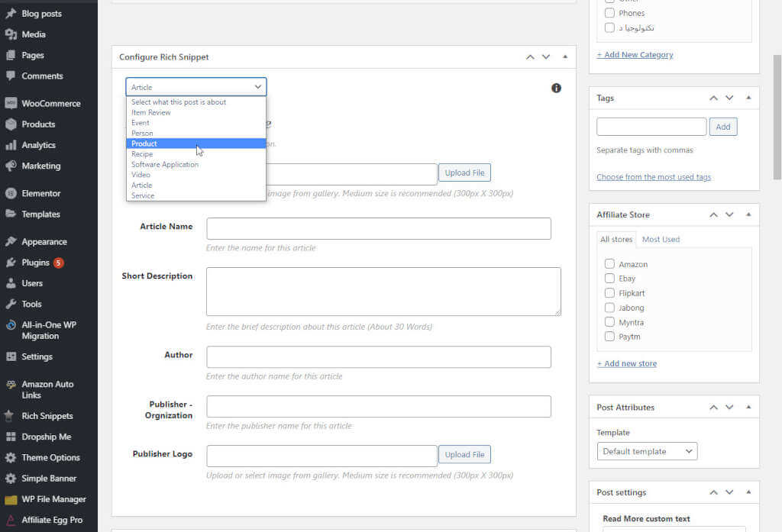Click the Plugins plug icon
782x532 pixels.
[x=11, y=263]
